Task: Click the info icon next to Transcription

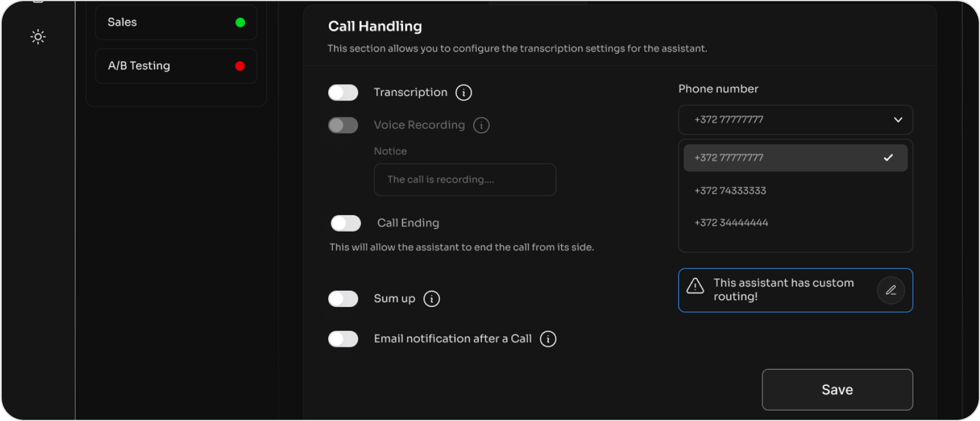Action: (x=463, y=92)
